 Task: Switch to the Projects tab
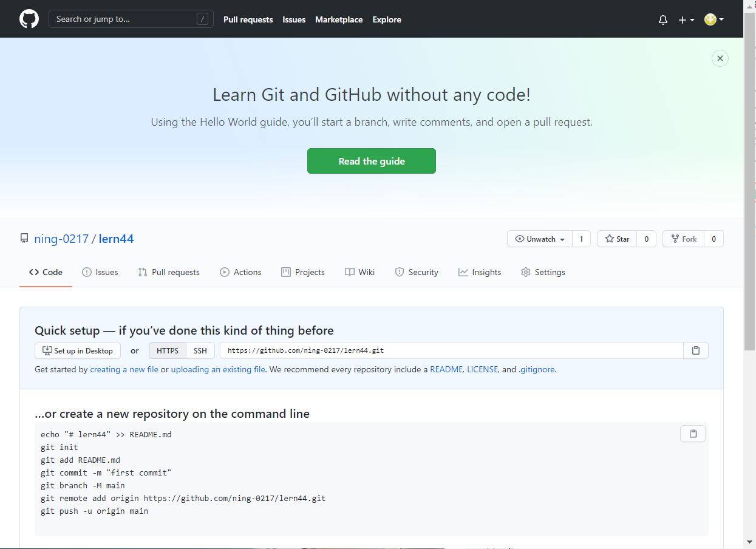click(x=303, y=272)
